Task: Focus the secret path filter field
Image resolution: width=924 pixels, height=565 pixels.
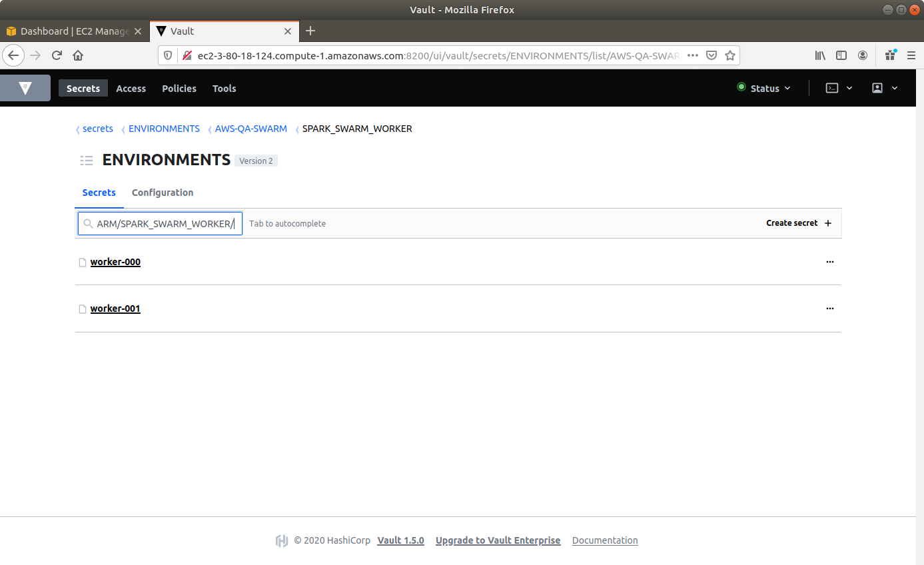Action: click(160, 223)
